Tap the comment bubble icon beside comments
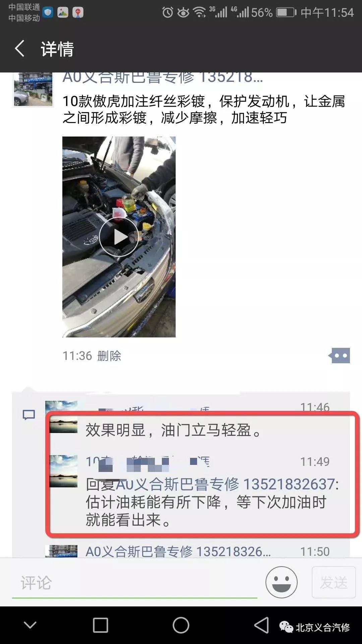 click(x=29, y=415)
